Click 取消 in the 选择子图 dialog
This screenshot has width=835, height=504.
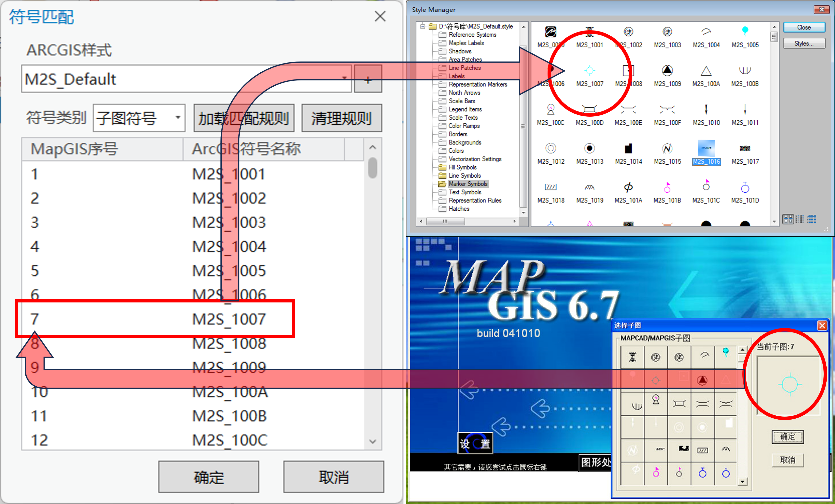[787, 460]
